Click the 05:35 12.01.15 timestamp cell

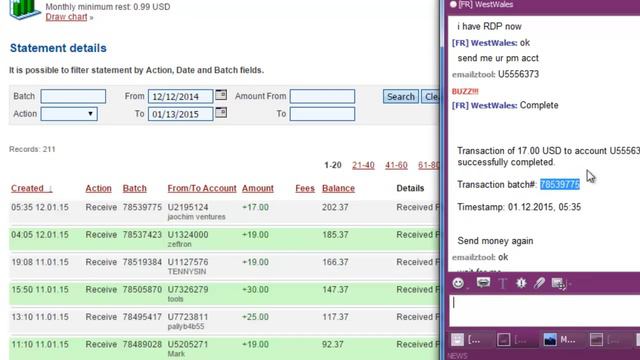click(40, 207)
